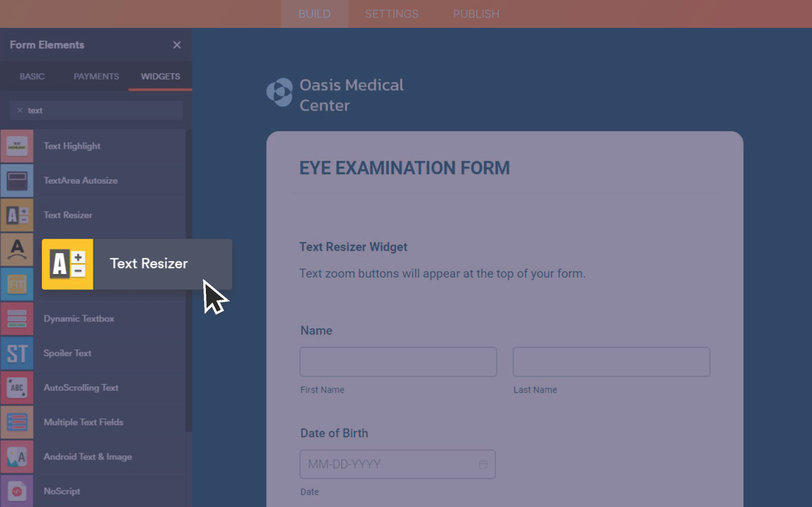Select the TextArea Autosize label

[x=81, y=180]
